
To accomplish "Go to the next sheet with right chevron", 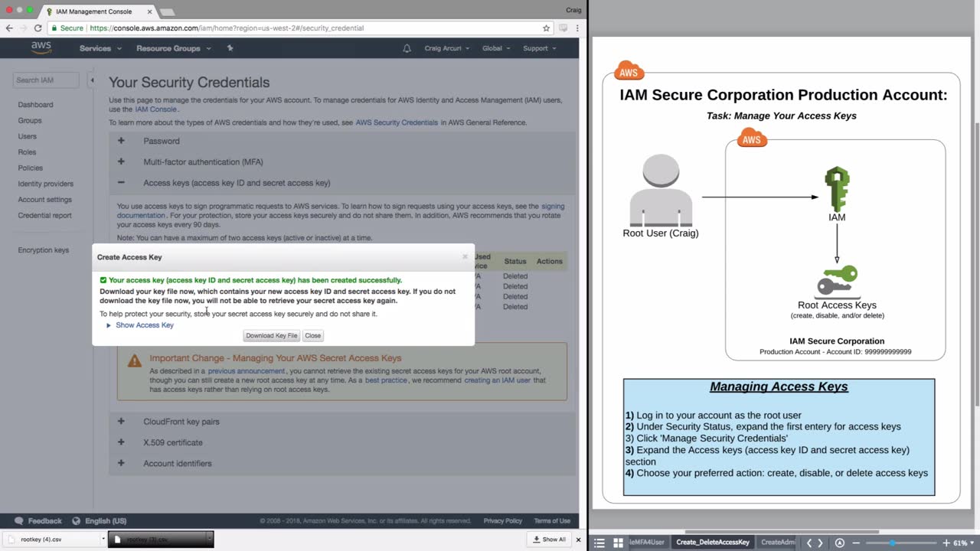I will click(x=820, y=543).
